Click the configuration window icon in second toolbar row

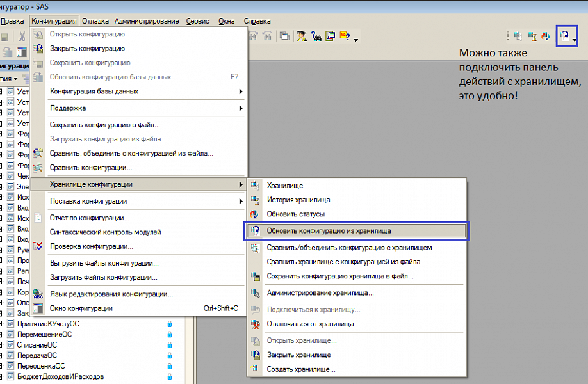(22, 52)
